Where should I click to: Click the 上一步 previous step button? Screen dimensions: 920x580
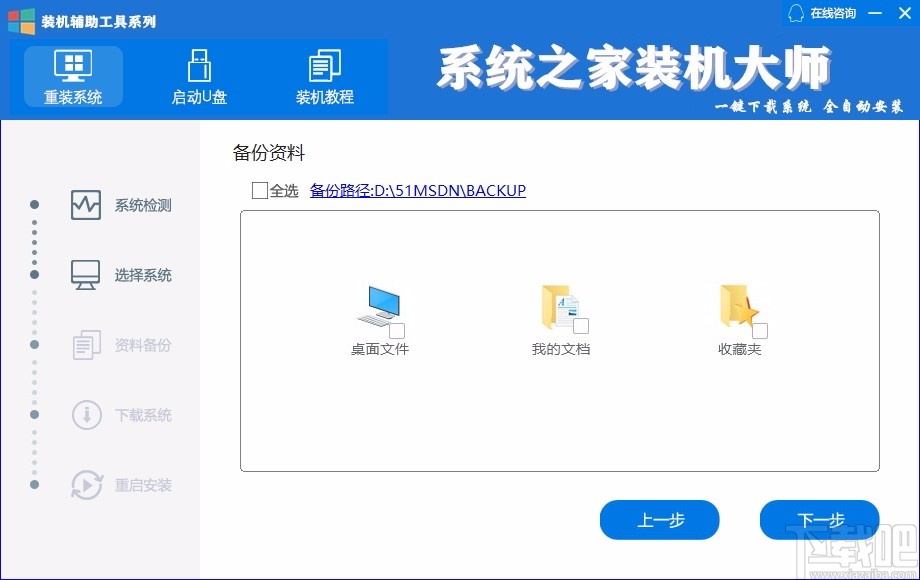[659, 520]
